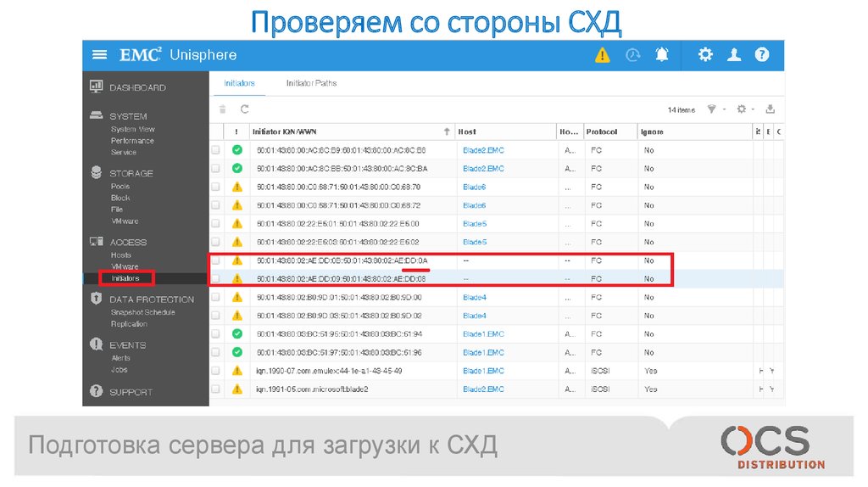Open the help question mark icon
The height and width of the screenshot is (487, 868).
pos(762,54)
